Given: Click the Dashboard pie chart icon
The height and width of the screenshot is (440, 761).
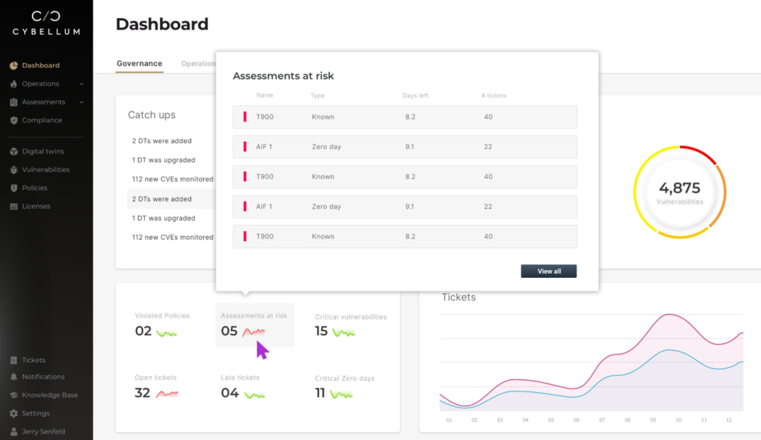Looking at the screenshot, I should [x=14, y=65].
